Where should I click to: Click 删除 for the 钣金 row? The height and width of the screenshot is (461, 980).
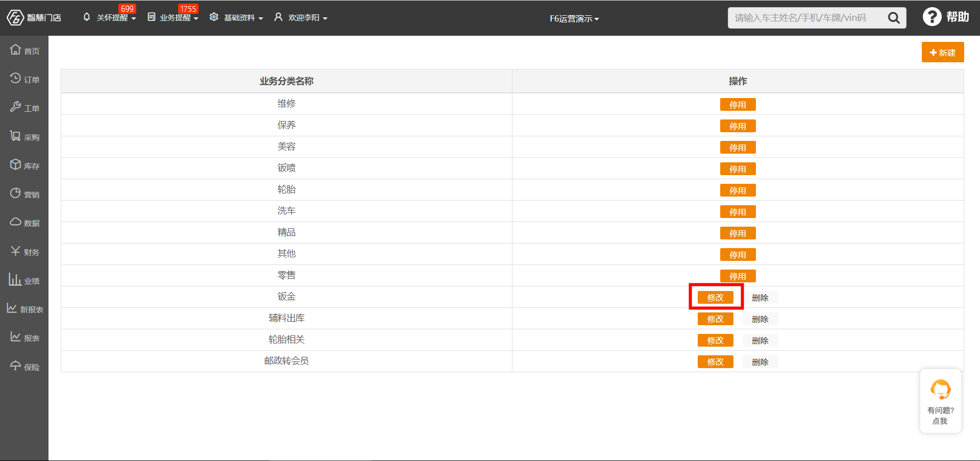[x=760, y=298]
